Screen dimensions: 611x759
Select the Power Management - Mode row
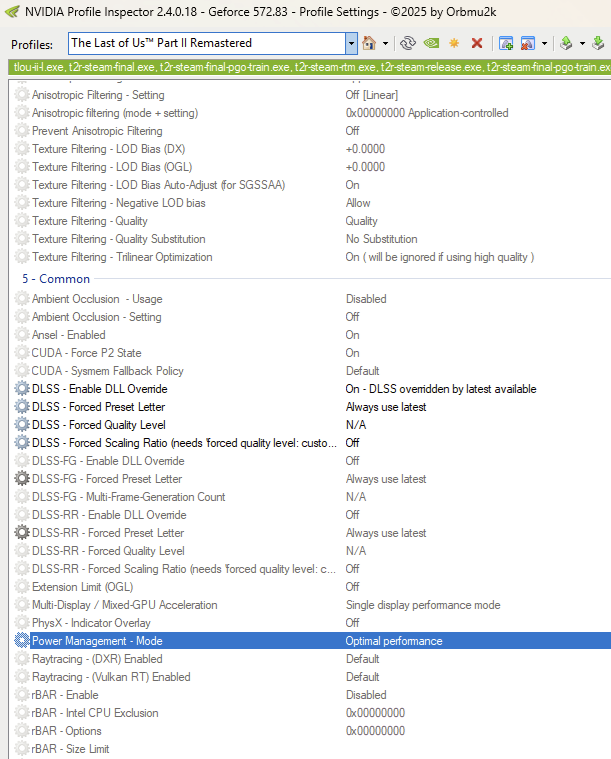click(97, 641)
